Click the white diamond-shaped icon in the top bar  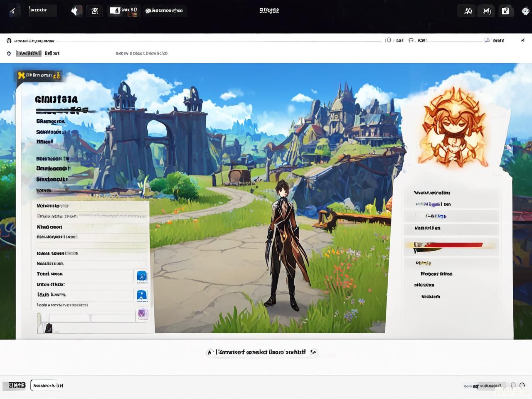[75, 11]
